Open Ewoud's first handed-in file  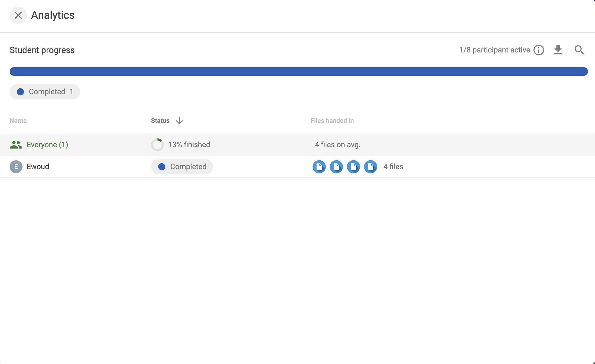click(319, 167)
